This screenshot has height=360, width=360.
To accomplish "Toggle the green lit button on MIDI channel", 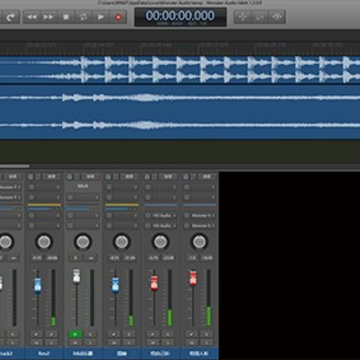I will tap(76, 334).
